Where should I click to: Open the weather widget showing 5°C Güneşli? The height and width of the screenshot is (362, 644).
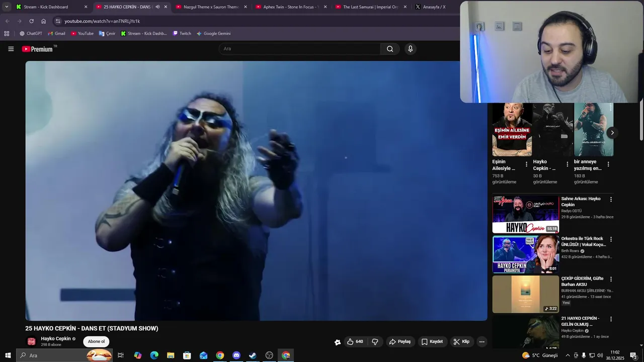coord(540,355)
